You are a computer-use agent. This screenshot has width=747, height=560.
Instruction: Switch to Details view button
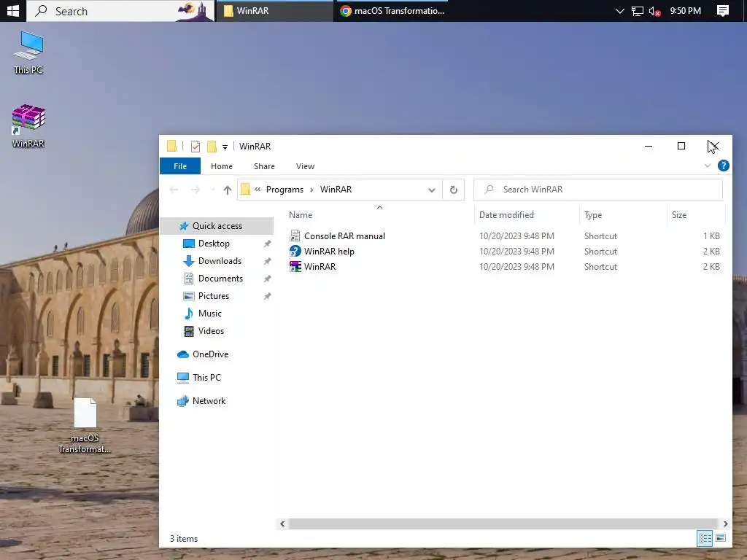[x=705, y=539]
